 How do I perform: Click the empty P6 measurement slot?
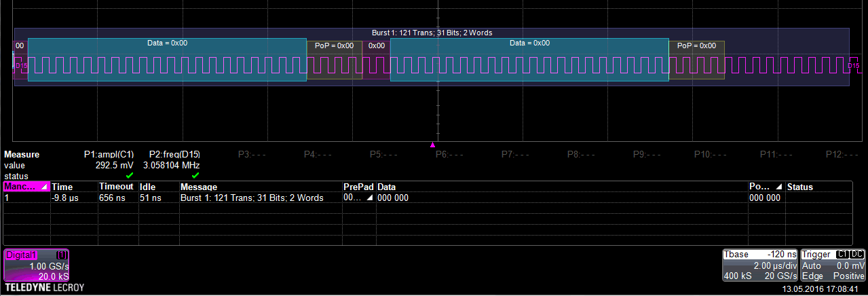pos(449,154)
